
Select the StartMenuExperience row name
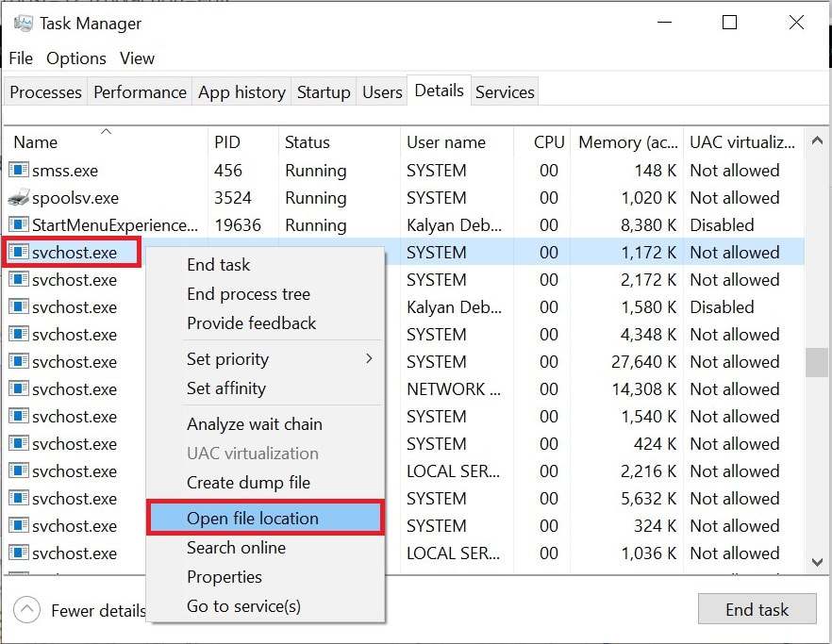(x=115, y=225)
